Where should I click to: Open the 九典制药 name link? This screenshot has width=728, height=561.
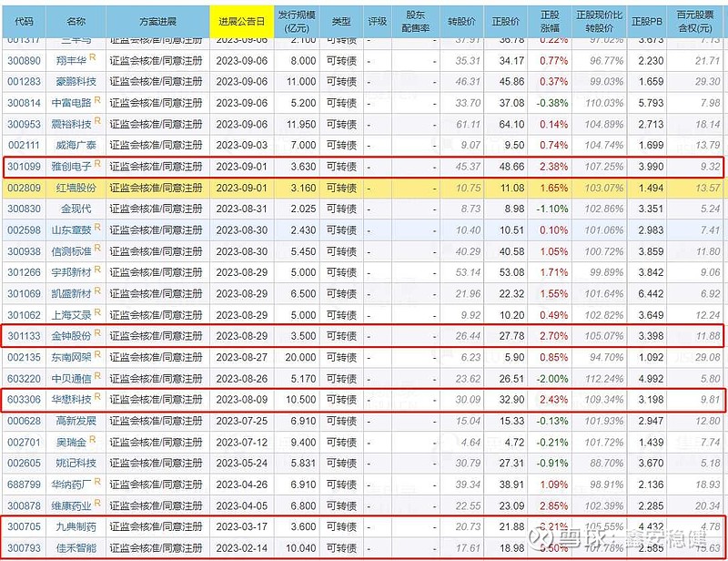76,527
